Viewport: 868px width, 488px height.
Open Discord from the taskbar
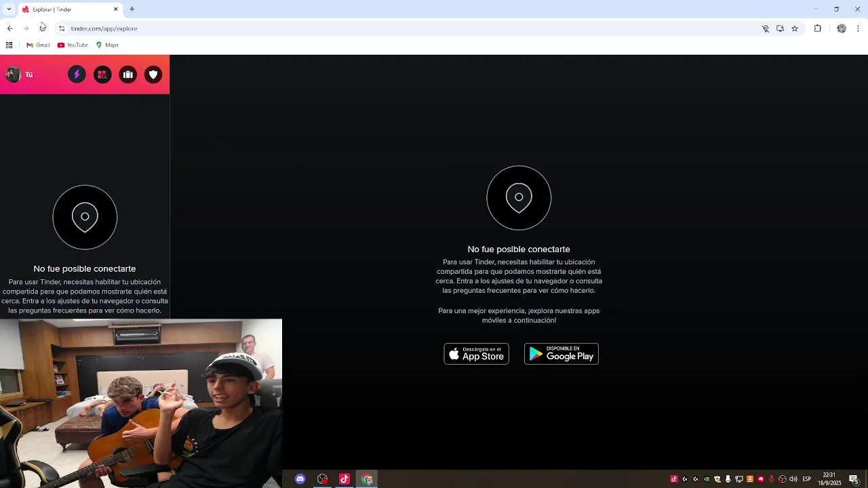(300, 479)
